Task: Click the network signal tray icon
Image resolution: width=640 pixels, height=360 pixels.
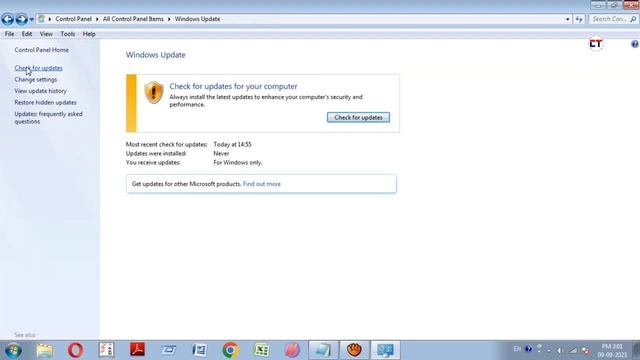Action: tap(573, 350)
